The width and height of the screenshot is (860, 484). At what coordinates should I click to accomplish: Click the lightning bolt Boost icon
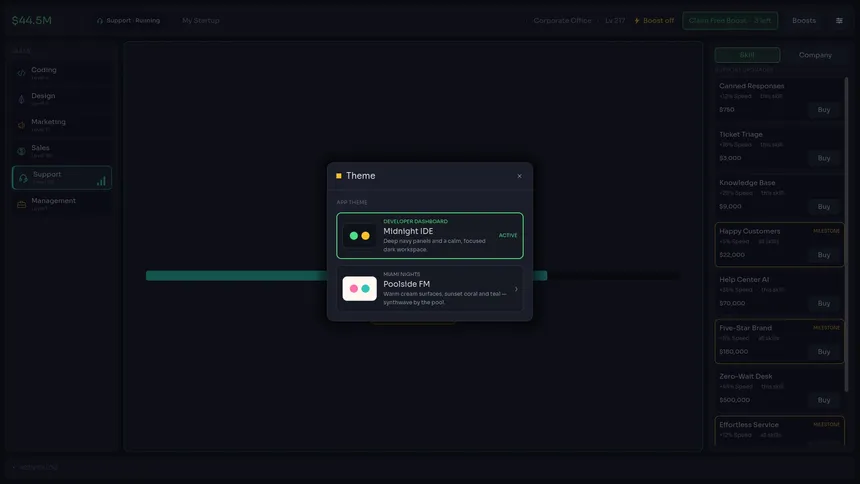(637, 21)
